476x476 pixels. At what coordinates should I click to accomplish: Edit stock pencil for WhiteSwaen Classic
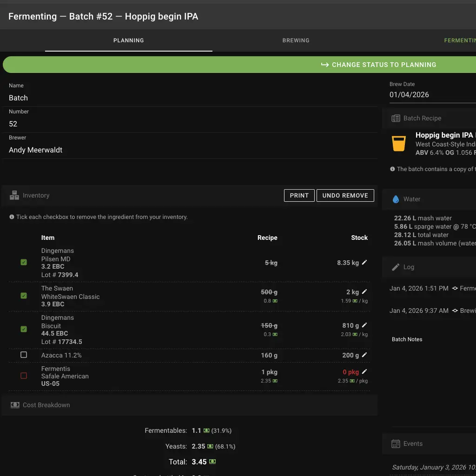[364, 292]
